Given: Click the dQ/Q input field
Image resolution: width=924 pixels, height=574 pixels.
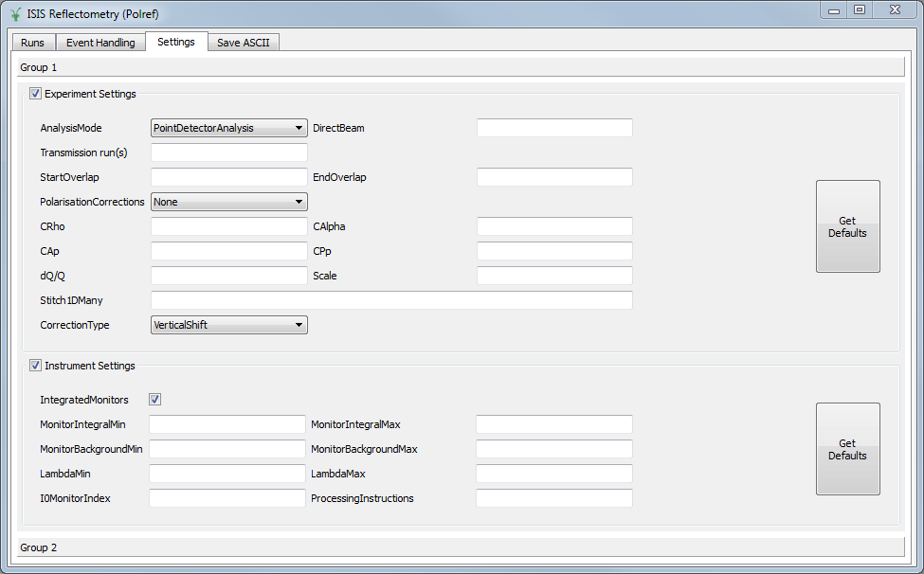Looking at the screenshot, I should point(228,275).
